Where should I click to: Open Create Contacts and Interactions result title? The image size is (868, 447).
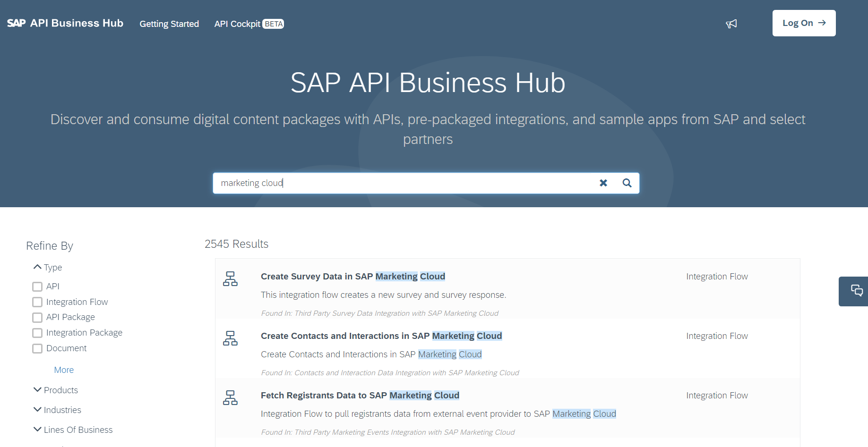pyautogui.click(x=381, y=336)
